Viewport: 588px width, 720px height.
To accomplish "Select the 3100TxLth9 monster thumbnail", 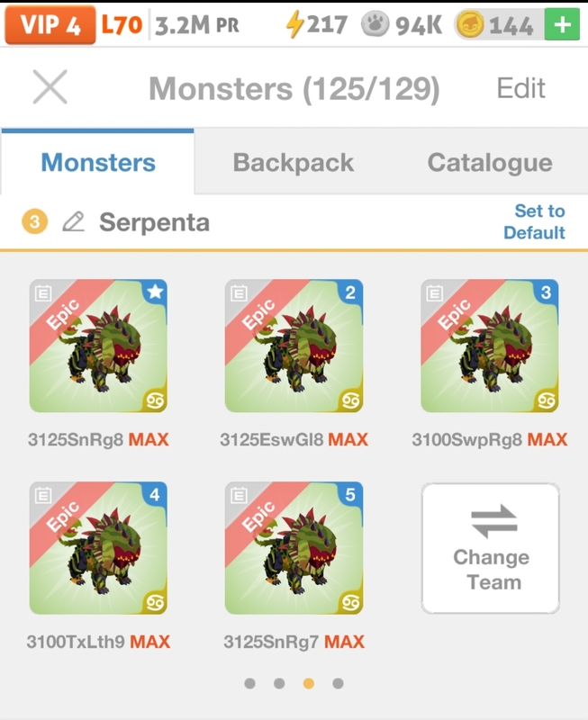I will [x=98, y=548].
